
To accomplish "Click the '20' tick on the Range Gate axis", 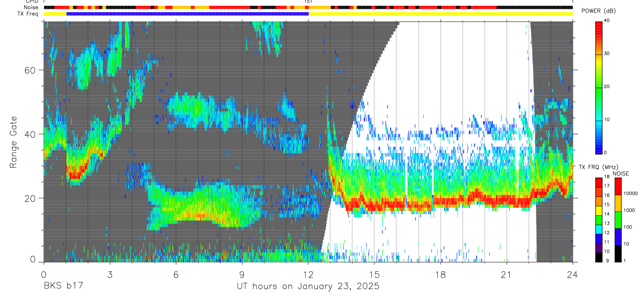I will click(30, 198).
